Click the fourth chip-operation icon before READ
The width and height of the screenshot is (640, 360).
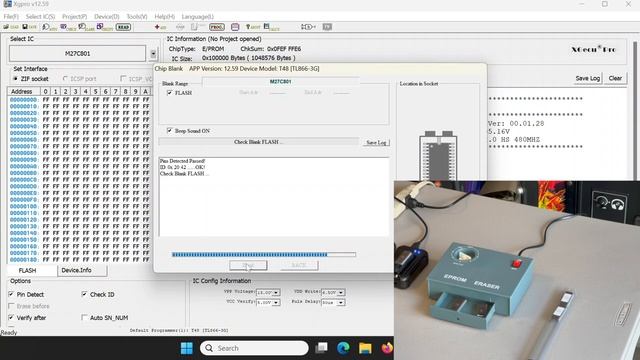coord(105,27)
